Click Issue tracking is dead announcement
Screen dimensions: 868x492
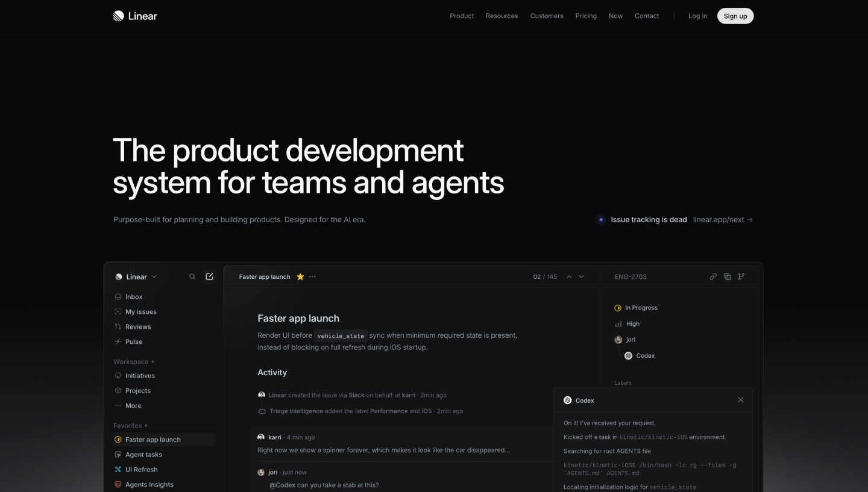pos(649,220)
